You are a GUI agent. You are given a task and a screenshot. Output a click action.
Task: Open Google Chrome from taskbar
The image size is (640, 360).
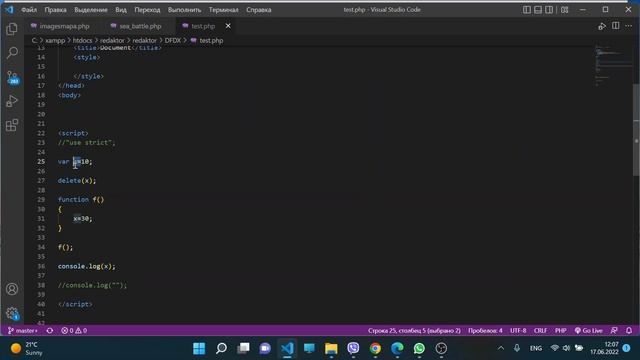coord(375,348)
